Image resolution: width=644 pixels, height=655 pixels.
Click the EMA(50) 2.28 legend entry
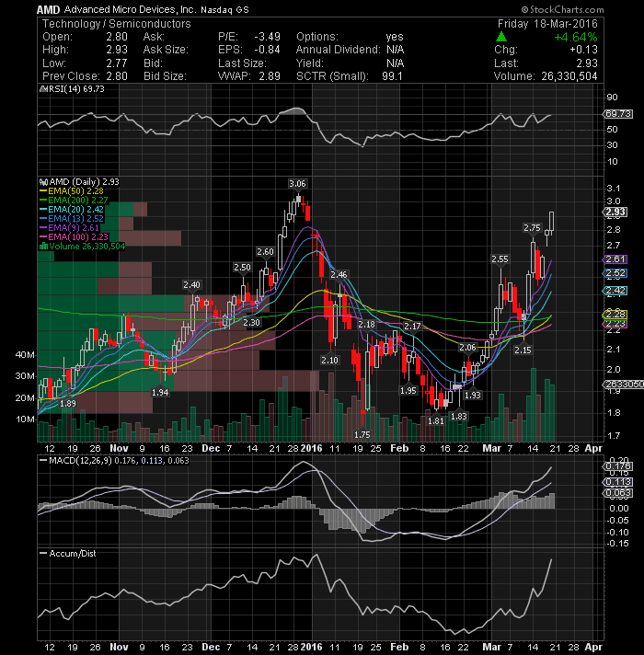pos(72,191)
